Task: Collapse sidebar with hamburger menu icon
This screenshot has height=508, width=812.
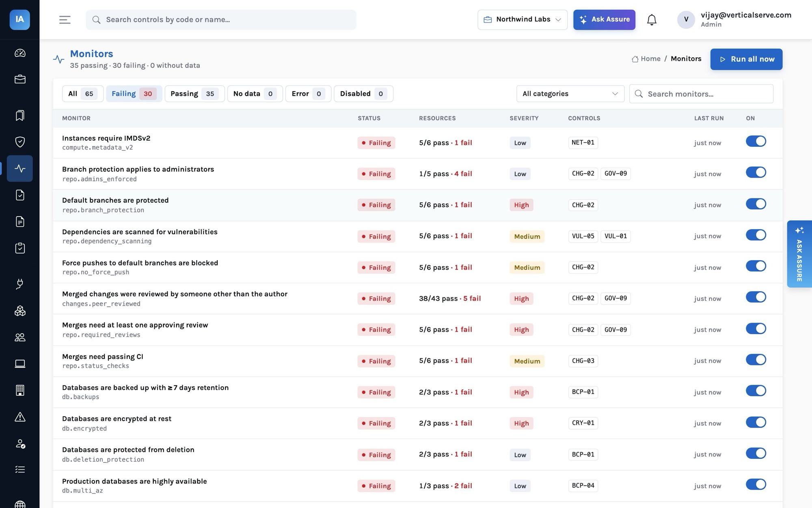Action: [x=65, y=20]
